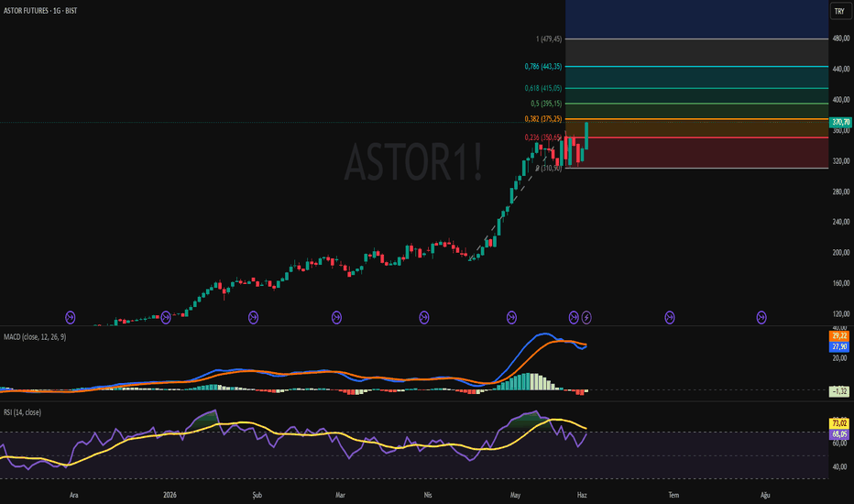The width and height of the screenshot is (854, 504).
Task: Click the May label on time axis
Action: 515,495
